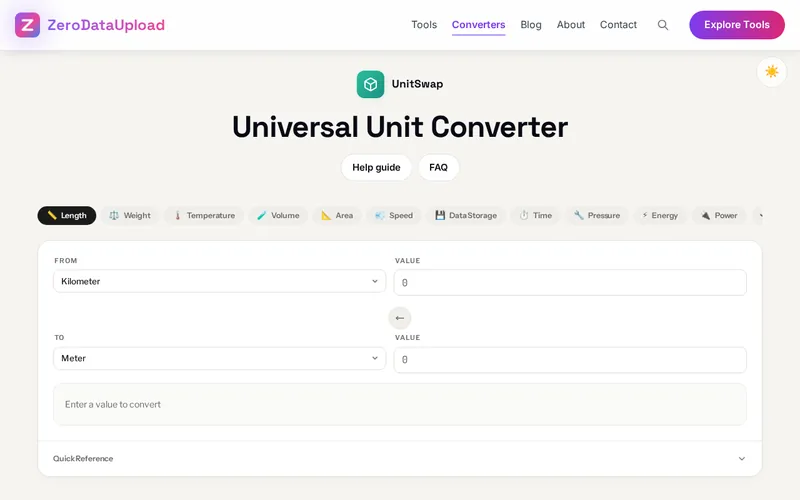The width and height of the screenshot is (800, 500).
Task: Click the ZeroDataUpload brand name link
Action: click(106, 24)
